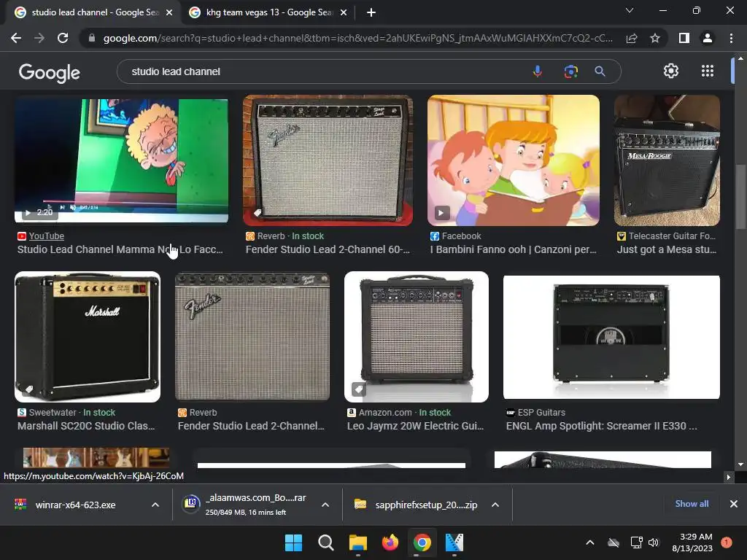The width and height of the screenshot is (747, 560).
Task: Click the 'Amazon.com · In stock' source label
Action: point(404,413)
